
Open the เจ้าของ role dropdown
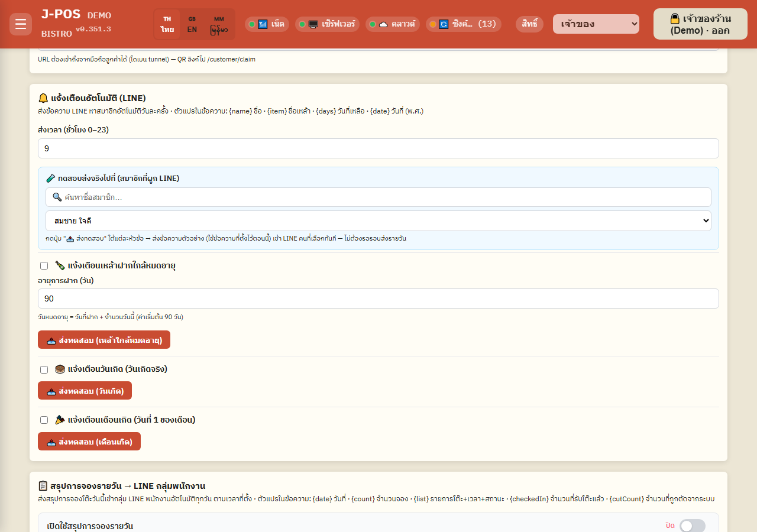coord(596,24)
